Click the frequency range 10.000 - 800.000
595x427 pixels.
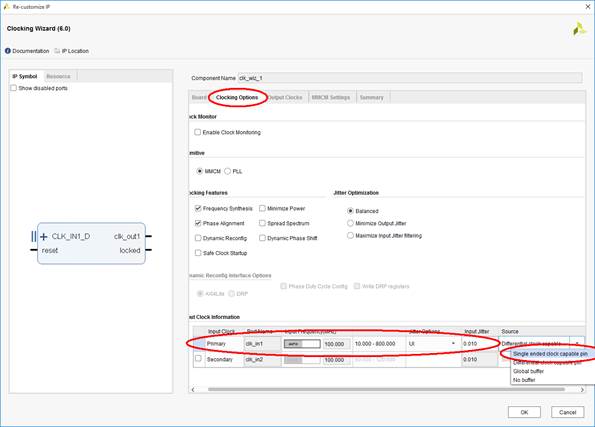[x=375, y=343]
